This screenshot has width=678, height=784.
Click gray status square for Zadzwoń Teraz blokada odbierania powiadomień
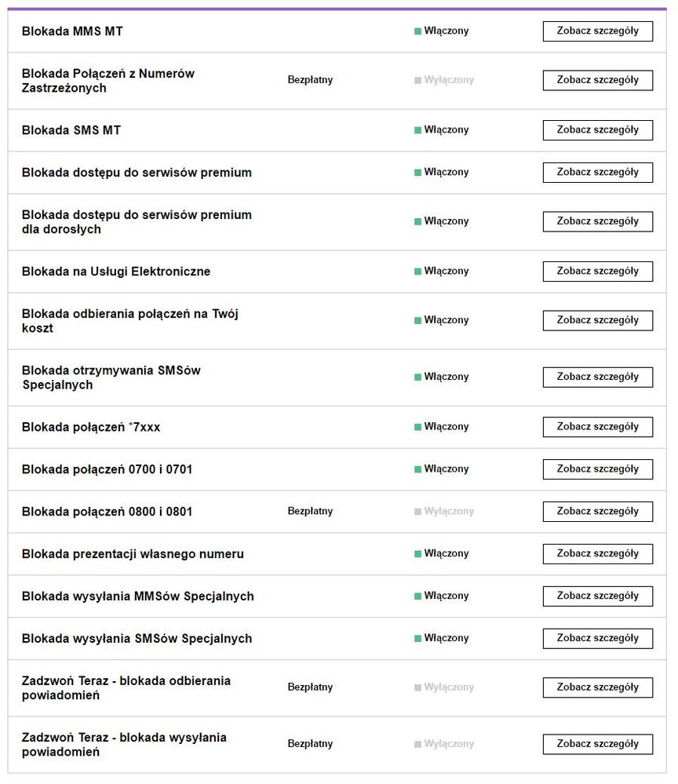tap(418, 687)
